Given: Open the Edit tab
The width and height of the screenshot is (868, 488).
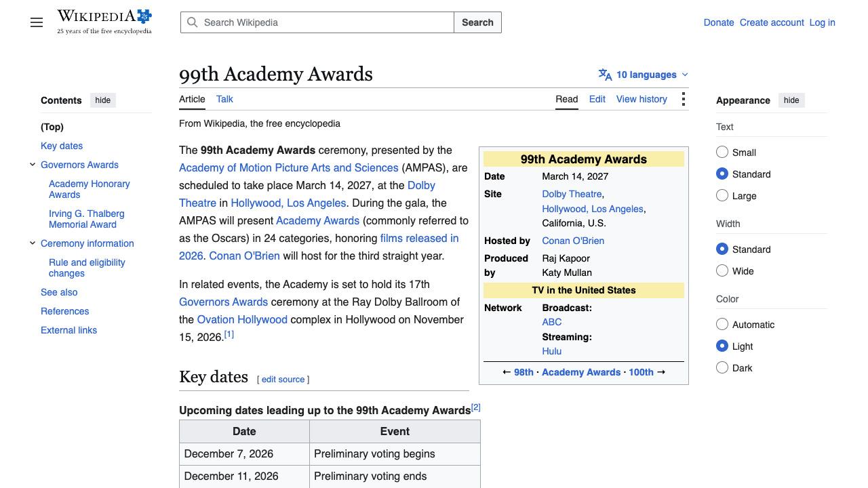Looking at the screenshot, I should click(x=597, y=99).
